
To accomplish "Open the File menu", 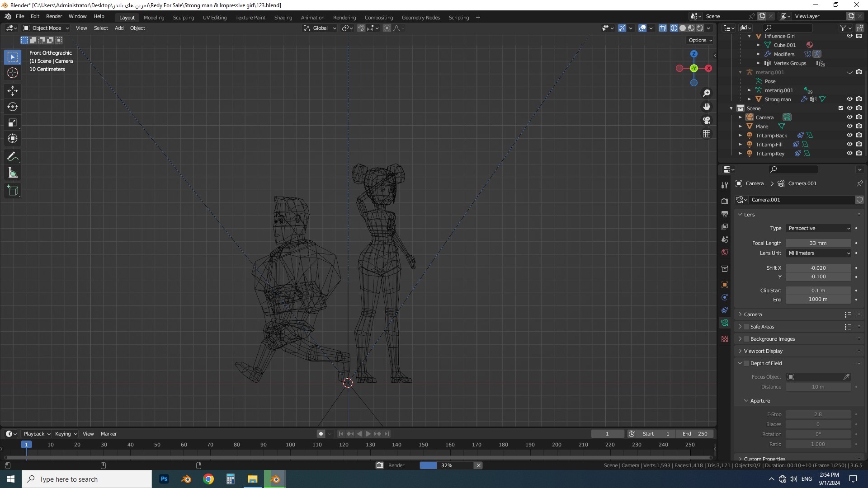I will tap(20, 16).
